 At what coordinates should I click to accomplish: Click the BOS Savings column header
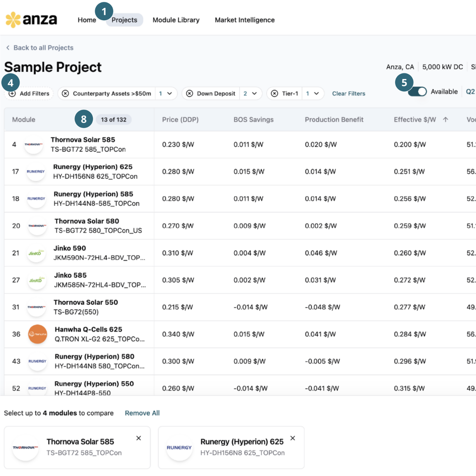pos(254,120)
